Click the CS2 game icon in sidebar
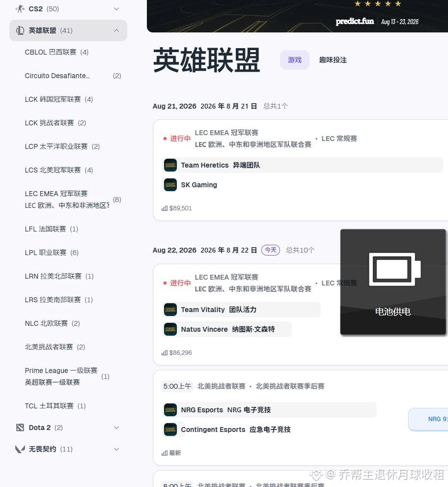Screen dimensions: 448x487 tap(20, 9)
